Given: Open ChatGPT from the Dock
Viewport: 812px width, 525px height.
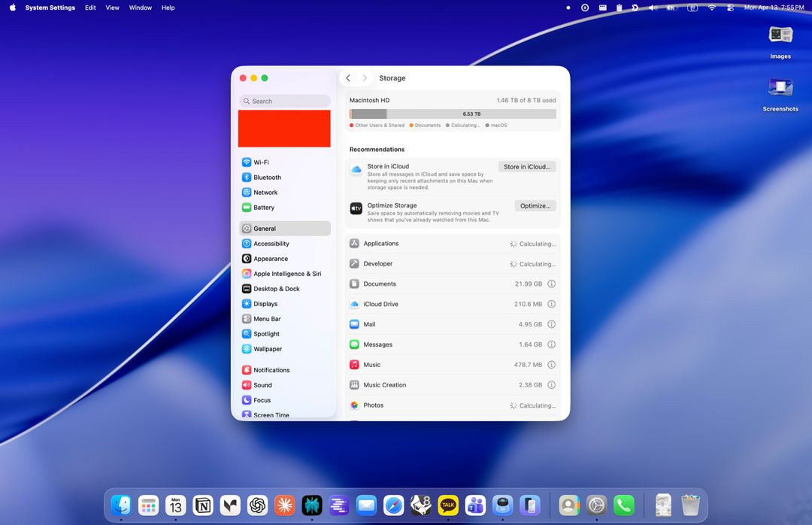Looking at the screenshot, I should [x=257, y=505].
